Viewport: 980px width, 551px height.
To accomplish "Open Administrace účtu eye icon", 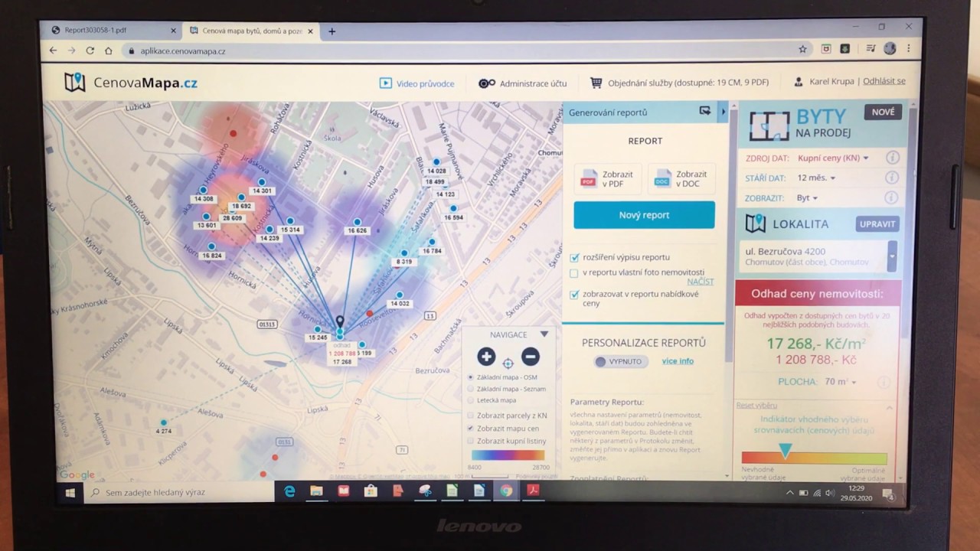I will pos(487,83).
